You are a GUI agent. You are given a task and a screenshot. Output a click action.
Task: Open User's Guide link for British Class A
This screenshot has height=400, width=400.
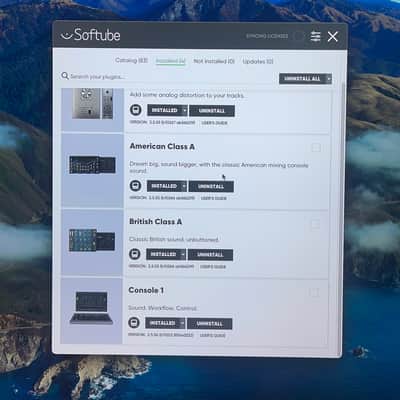213,267
